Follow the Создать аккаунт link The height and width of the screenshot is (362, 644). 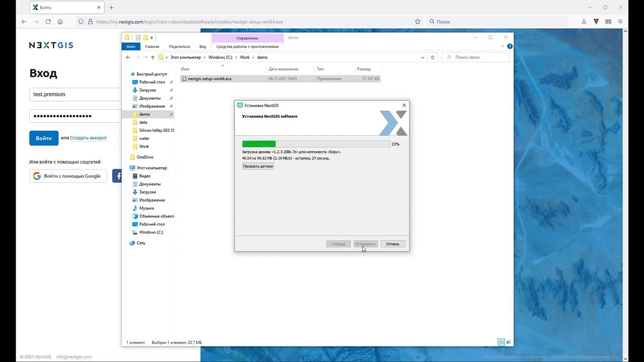tap(89, 138)
